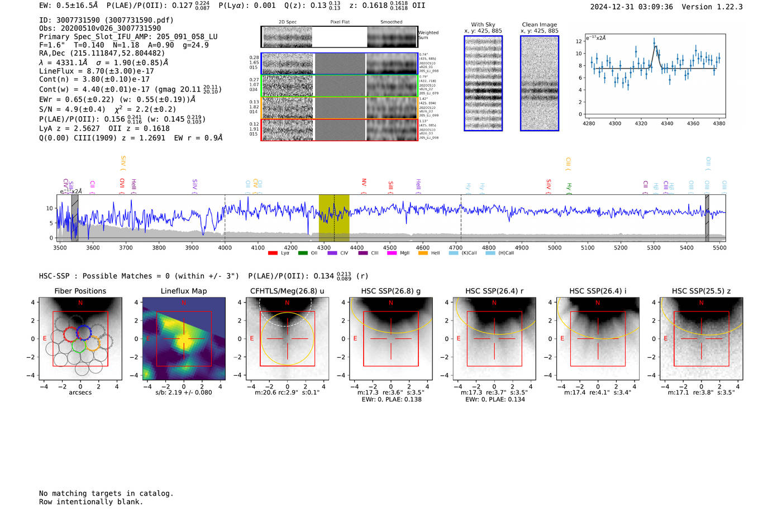Select the blue-bordered fiber row 2D spectrum
This screenshot has width=782, height=532.
[339, 64]
